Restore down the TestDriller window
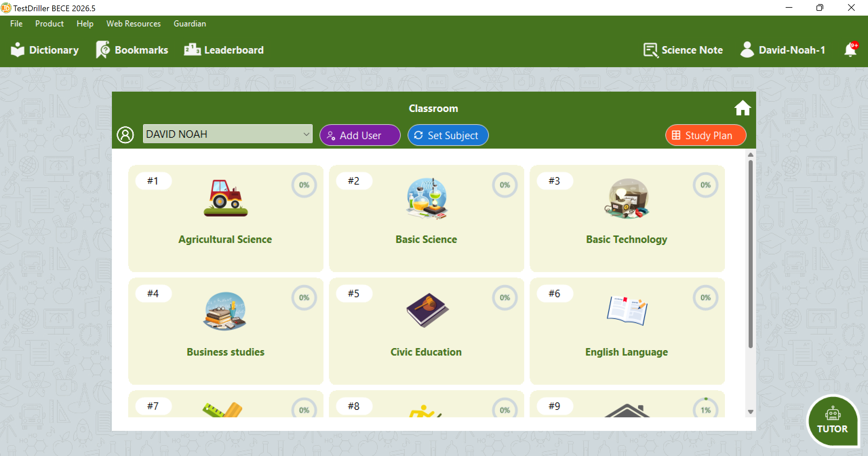868x456 pixels. pyautogui.click(x=820, y=8)
